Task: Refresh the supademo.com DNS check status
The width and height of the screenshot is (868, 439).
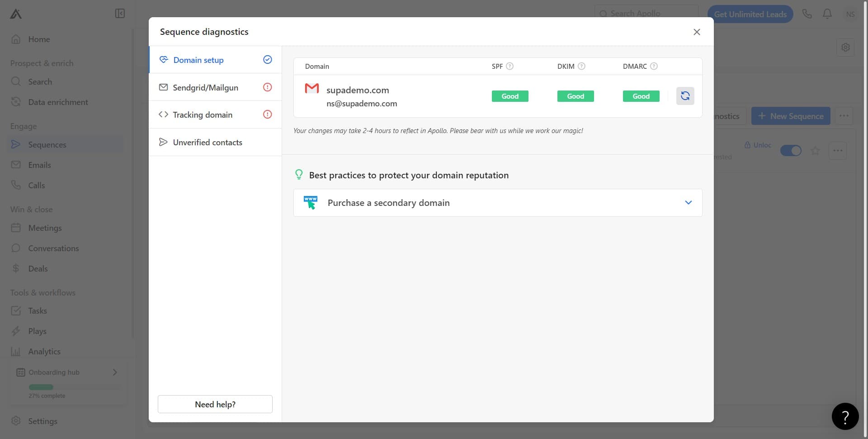Action: click(685, 96)
